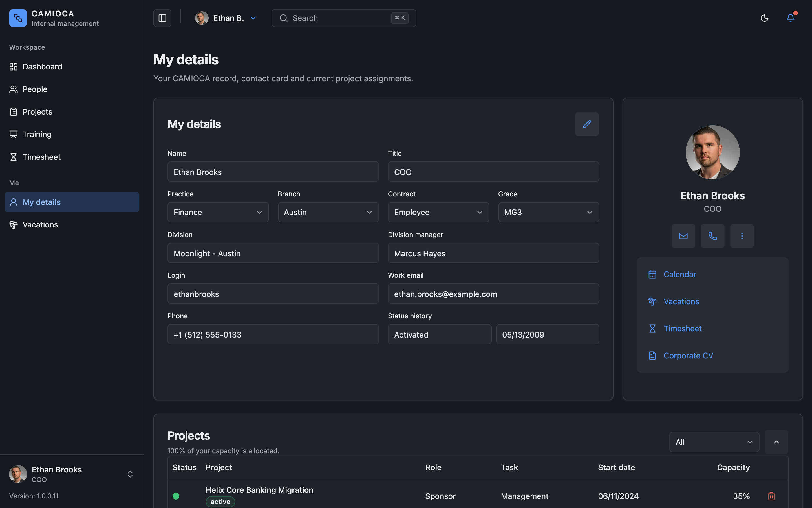Expand Ethan B. user switcher dropdown

226,18
